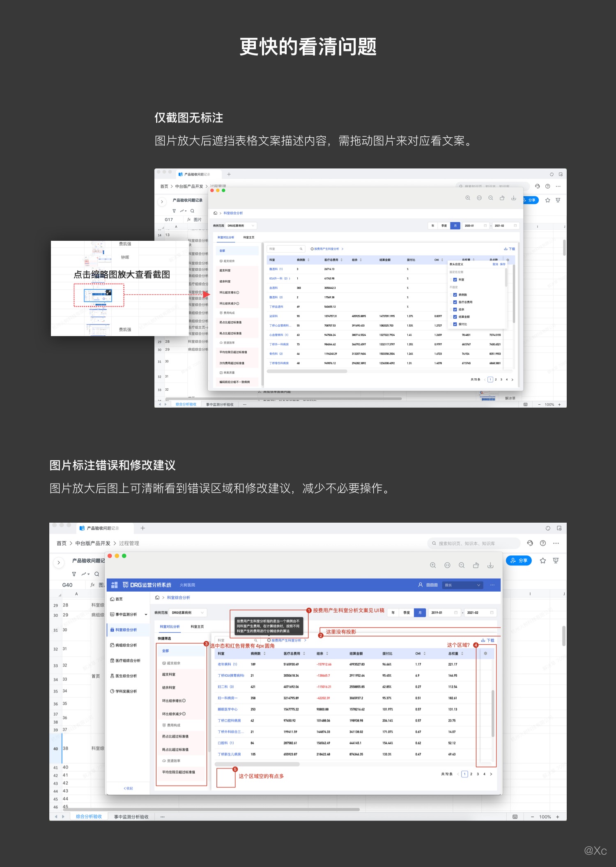Click the table settings gear icon in annotated screenshot
This screenshot has height=867, width=616.
pyautogui.click(x=485, y=653)
